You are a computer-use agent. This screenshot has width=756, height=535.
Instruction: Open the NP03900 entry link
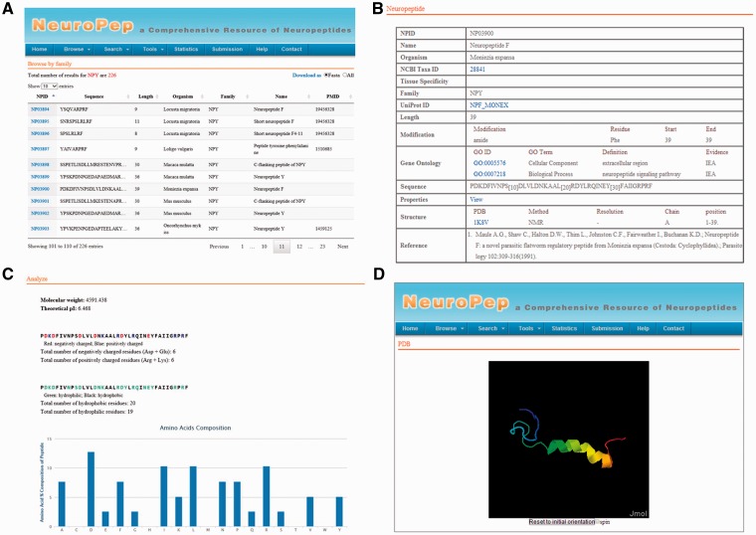[x=40, y=189]
